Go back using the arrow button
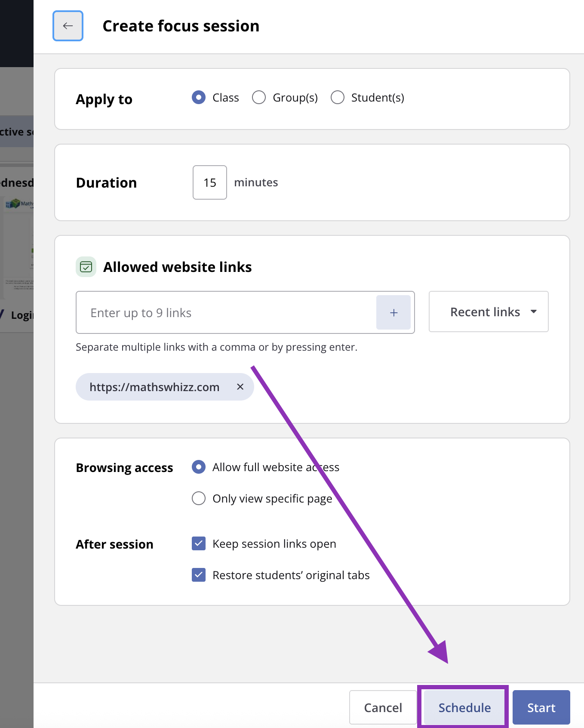Viewport: 584px width, 728px height. 68,26
